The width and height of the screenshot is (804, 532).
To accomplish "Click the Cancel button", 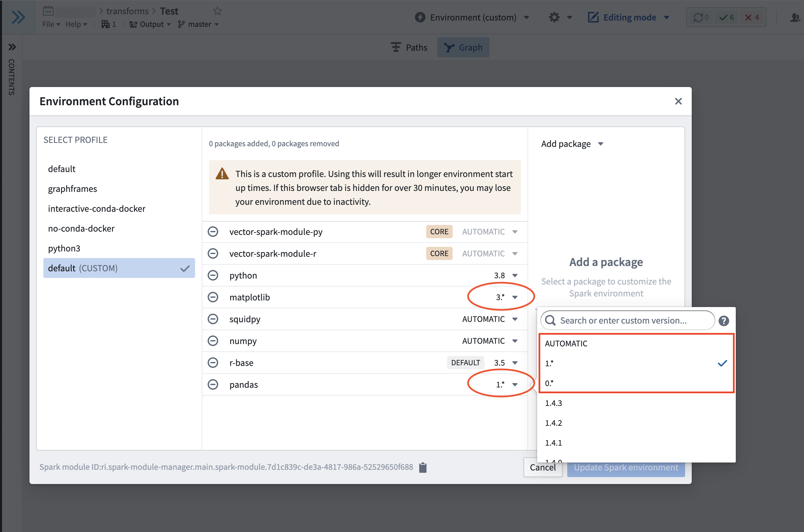I will (x=542, y=467).
